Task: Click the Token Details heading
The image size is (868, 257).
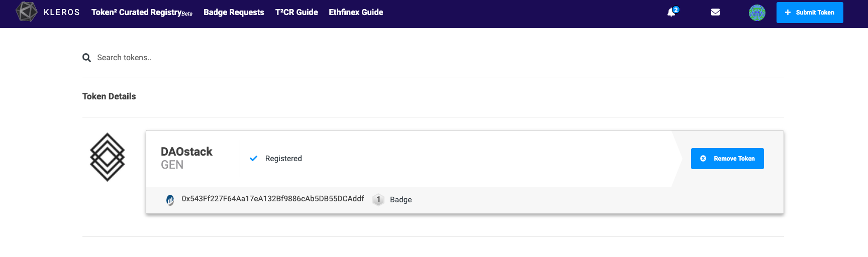Action: coord(109,96)
